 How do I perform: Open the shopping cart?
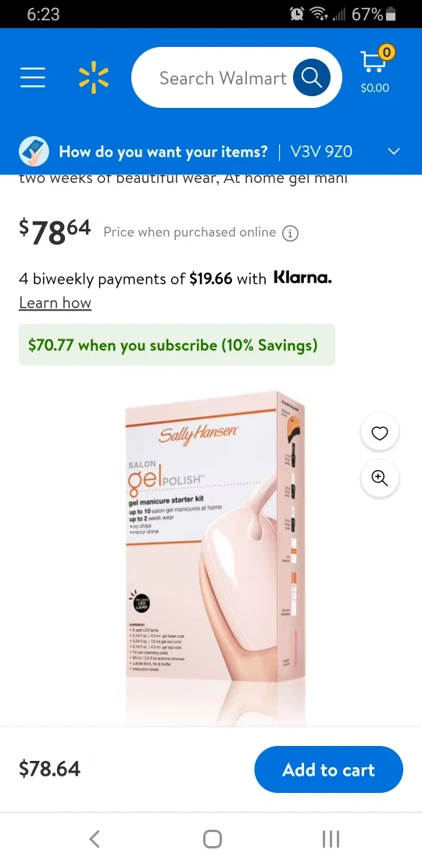(375, 70)
